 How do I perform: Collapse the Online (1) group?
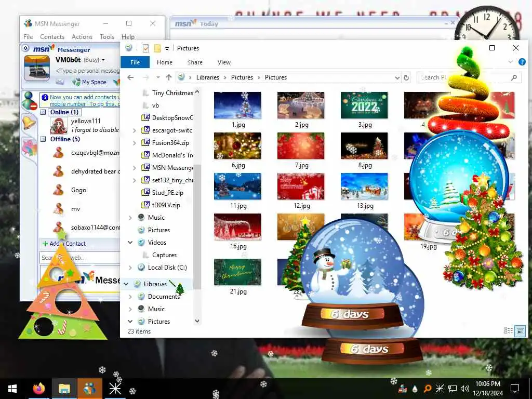[43, 112]
